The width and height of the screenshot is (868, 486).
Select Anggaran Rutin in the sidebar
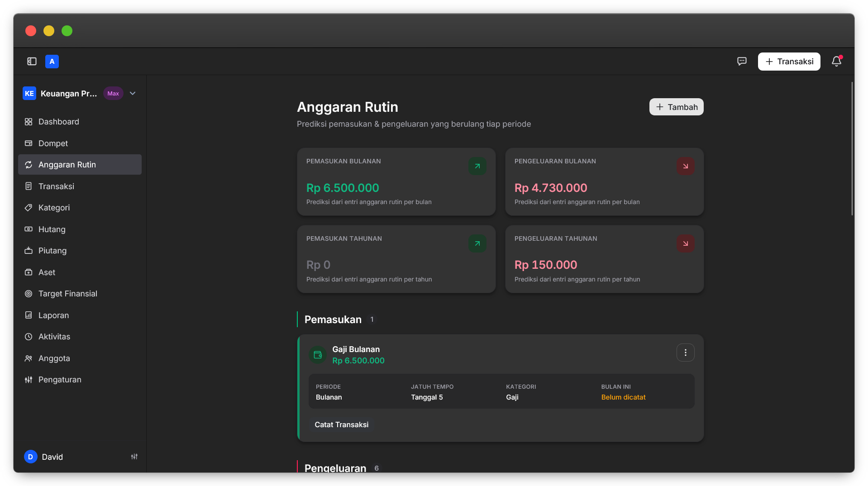pos(80,165)
